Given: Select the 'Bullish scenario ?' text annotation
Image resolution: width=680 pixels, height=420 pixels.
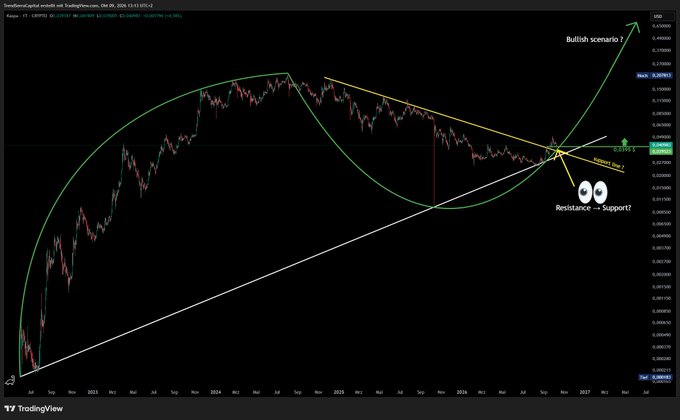Looking at the screenshot, I should click(x=595, y=39).
